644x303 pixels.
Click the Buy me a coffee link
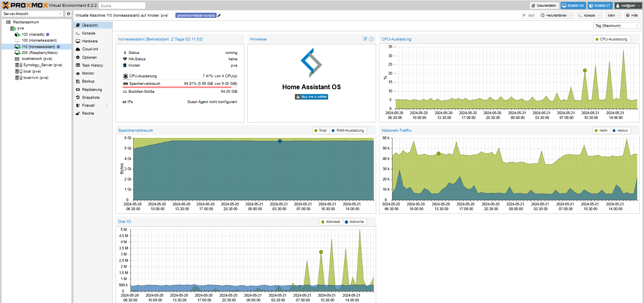[x=311, y=97]
